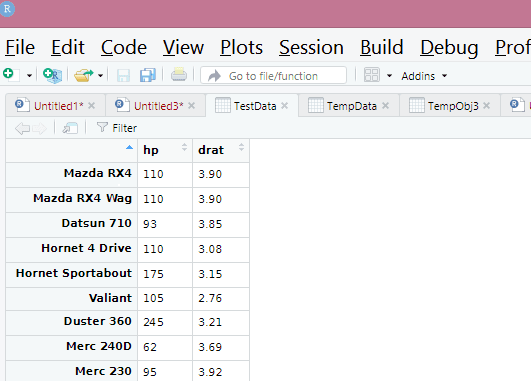Select the Mazda RX4 row name
Image resolution: width=531 pixels, height=381 pixels.
click(x=98, y=173)
